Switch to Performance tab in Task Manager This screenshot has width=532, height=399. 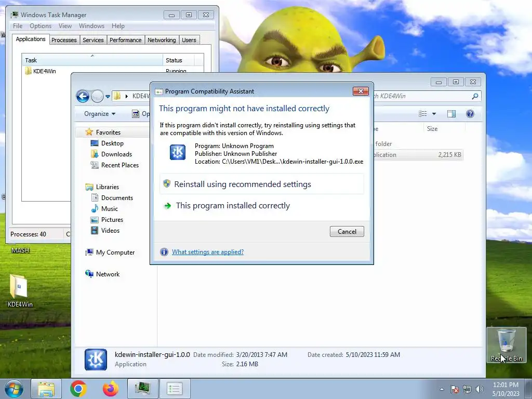(x=125, y=40)
